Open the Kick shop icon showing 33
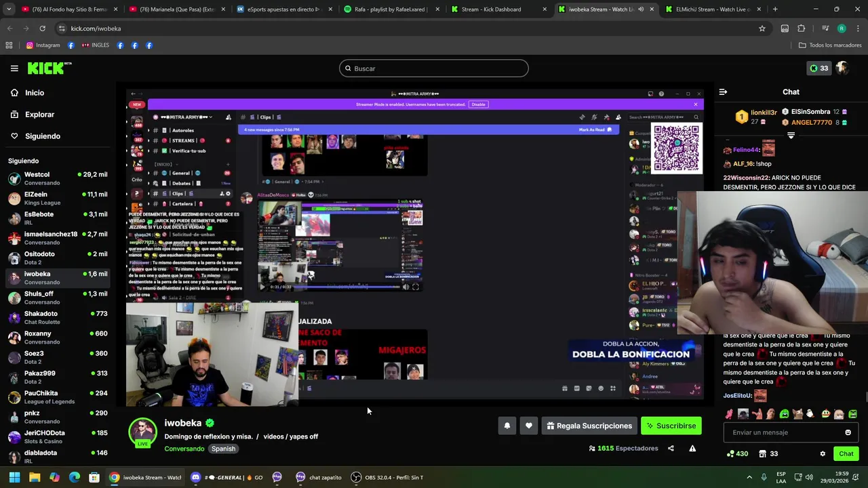This screenshot has height=488, width=868. click(768, 453)
